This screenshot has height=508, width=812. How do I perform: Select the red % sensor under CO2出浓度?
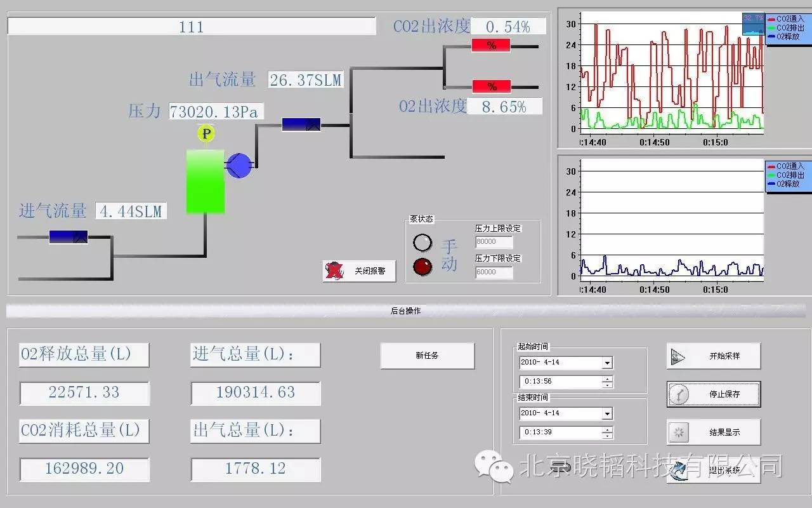(490, 45)
